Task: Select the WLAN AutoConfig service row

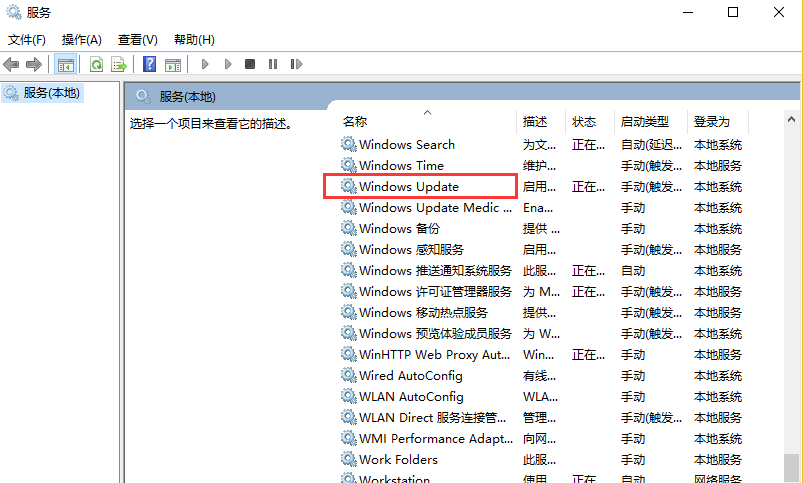Action: click(x=410, y=397)
